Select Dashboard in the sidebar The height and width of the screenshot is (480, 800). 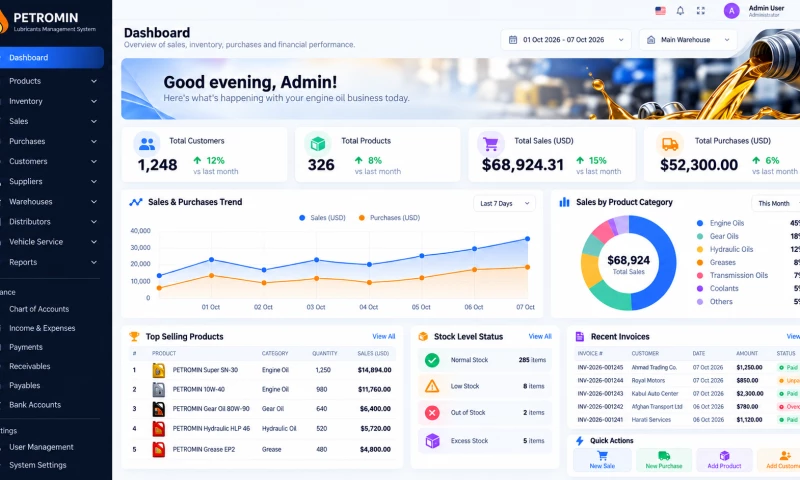coord(51,58)
